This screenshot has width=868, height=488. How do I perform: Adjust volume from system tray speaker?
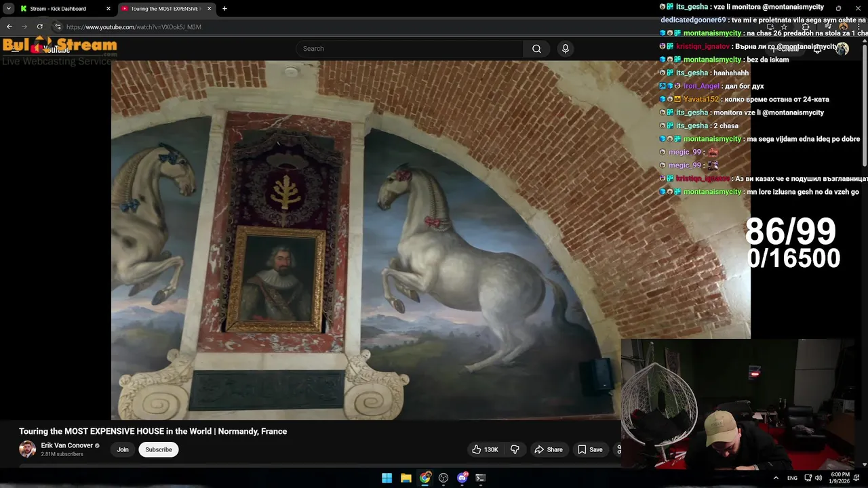[x=818, y=478]
